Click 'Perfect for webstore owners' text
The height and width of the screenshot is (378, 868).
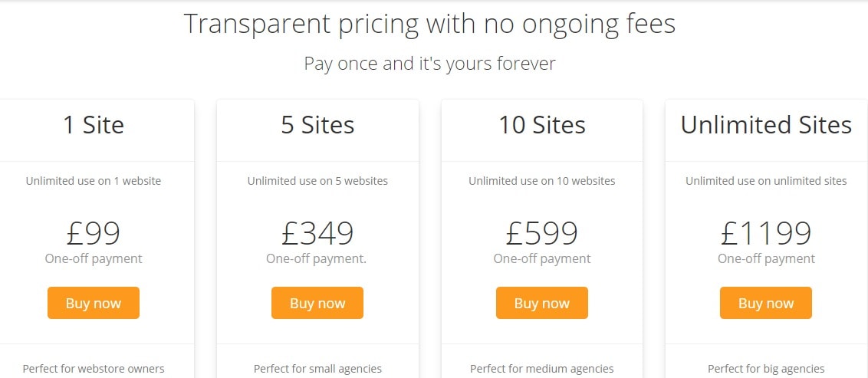point(94,369)
